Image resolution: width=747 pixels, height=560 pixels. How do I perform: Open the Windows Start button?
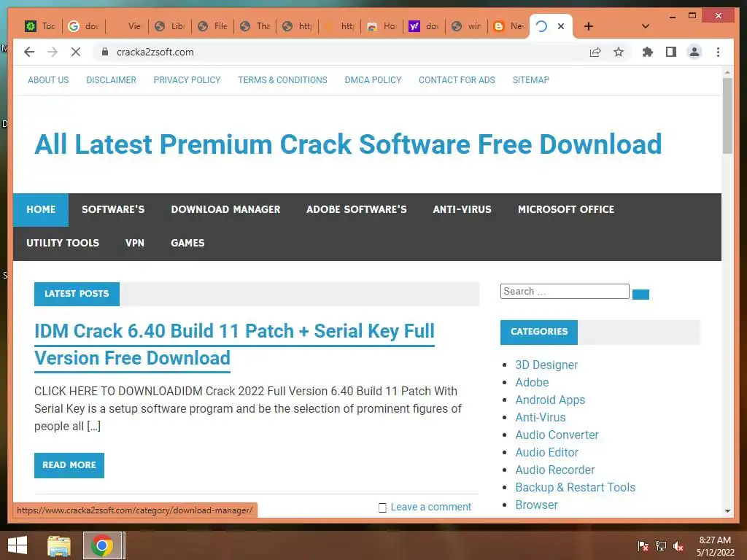tap(18, 545)
